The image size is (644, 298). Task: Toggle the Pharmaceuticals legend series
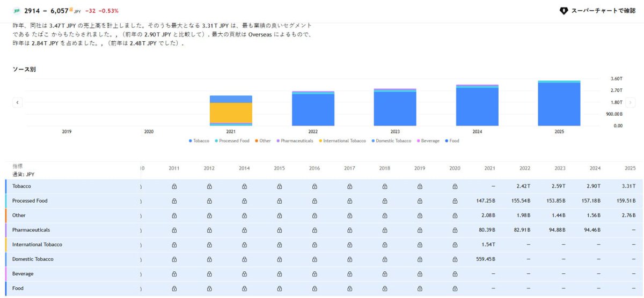[295, 141]
